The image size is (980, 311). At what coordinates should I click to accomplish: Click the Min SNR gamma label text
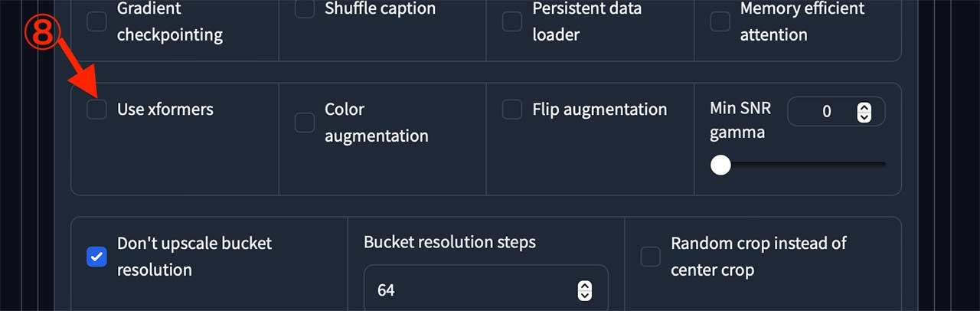[x=740, y=120]
